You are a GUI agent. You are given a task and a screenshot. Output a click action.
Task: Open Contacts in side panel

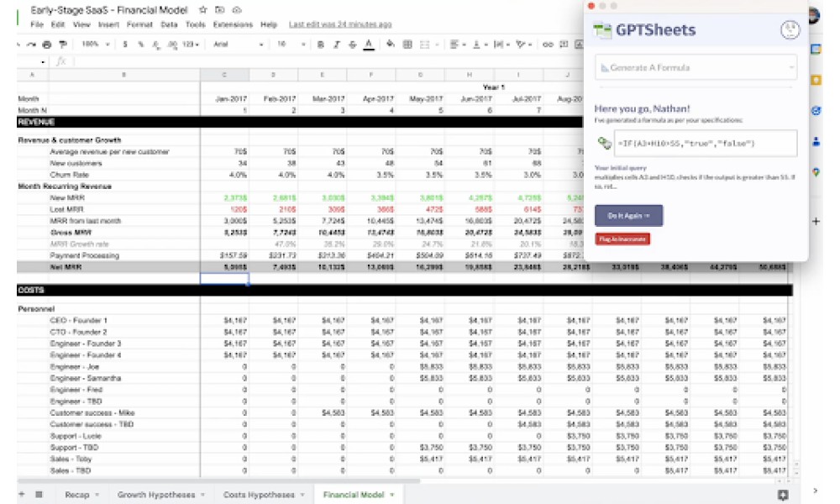coord(816,141)
